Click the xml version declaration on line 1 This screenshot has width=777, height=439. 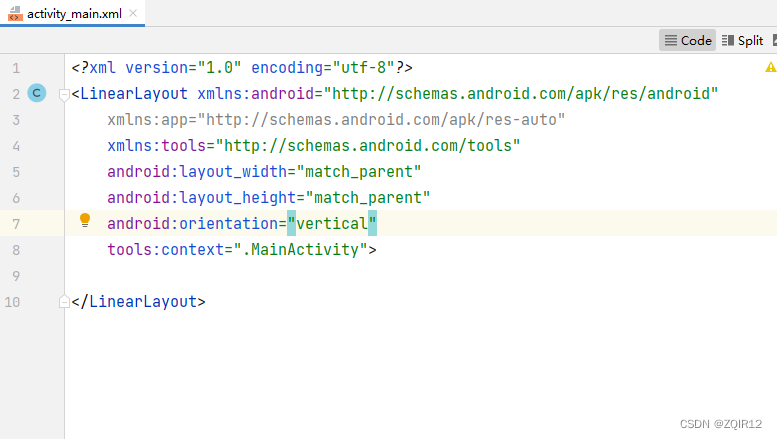click(x=242, y=67)
